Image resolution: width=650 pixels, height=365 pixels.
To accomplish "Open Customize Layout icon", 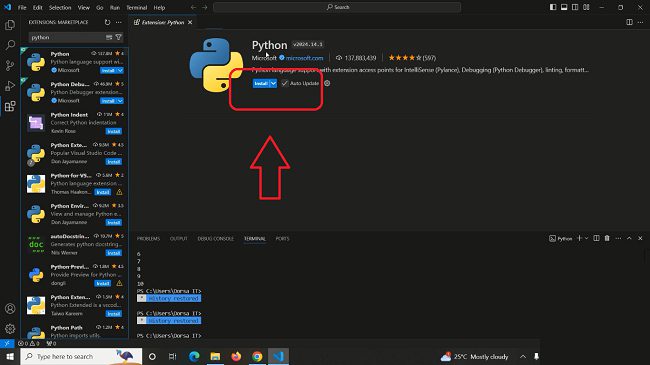I will (586, 7).
